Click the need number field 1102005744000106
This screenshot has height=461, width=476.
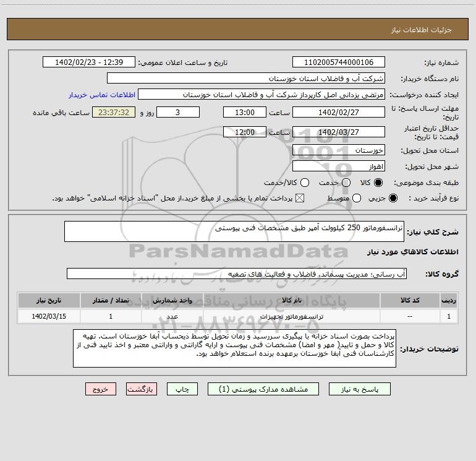click(339, 62)
